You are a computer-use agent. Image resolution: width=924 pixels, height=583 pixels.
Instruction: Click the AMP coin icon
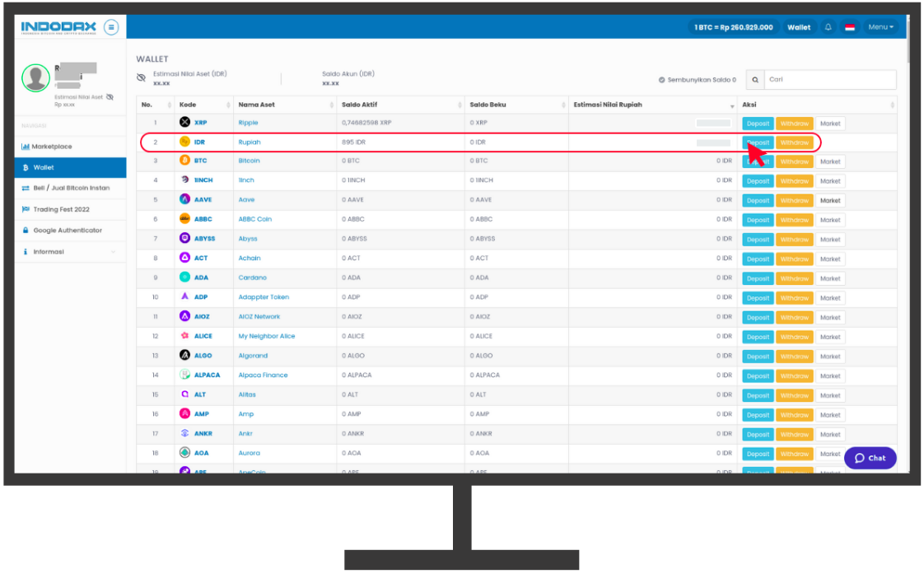[x=184, y=413]
